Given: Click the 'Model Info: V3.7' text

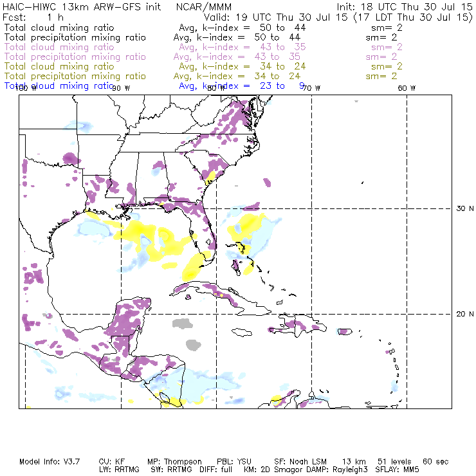Looking at the screenshot, I should [50, 462].
